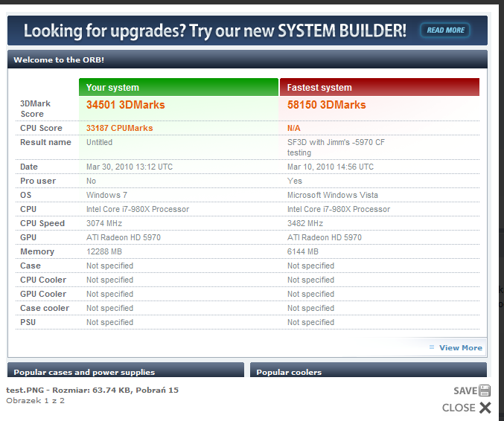
Task: Click the 'CPU Cooler' row label
Action: (43, 280)
